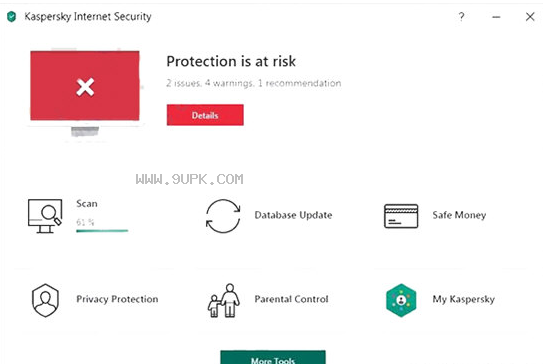543x364 pixels.
Task: Click the Scan monitor magnifier icon
Action: (x=45, y=216)
